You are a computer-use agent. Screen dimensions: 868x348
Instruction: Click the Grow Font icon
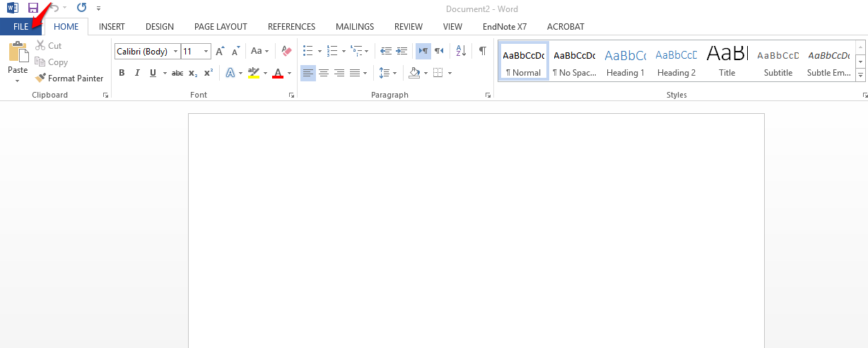[x=220, y=52]
